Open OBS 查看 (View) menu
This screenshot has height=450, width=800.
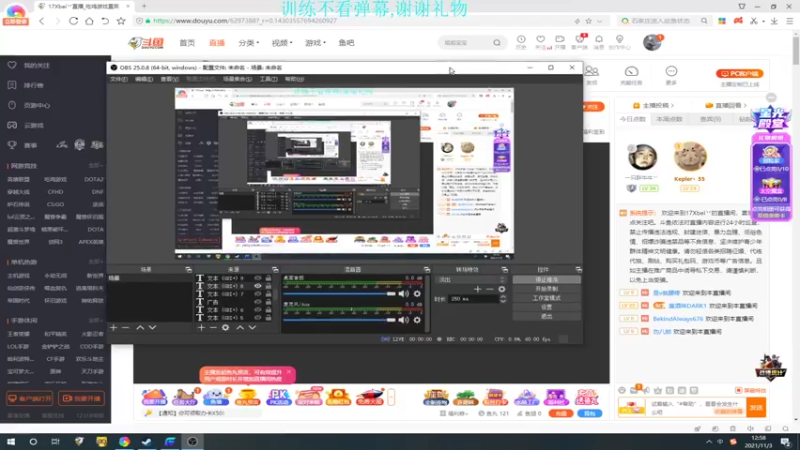pos(169,79)
